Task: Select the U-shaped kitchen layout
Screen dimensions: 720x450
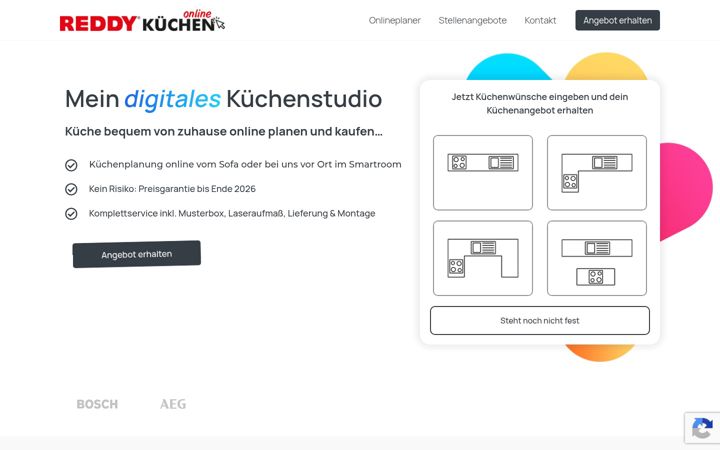Action: [483, 258]
